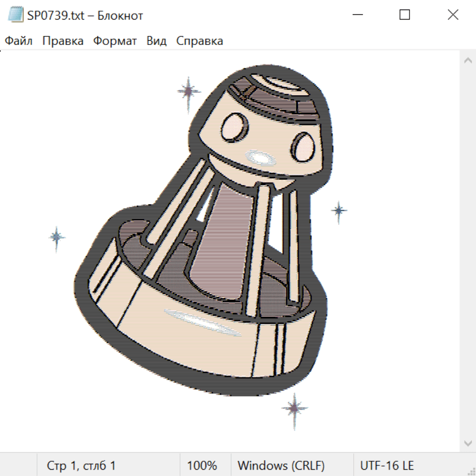Open the Справка menu
The height and width of the screenshot is (476, 476).
pos(199,41)
